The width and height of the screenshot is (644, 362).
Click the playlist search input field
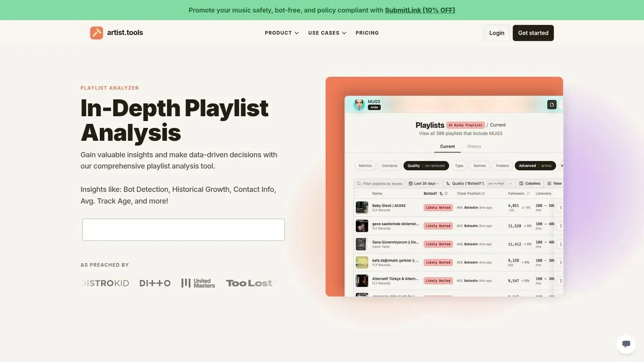[x=184, y=230]
